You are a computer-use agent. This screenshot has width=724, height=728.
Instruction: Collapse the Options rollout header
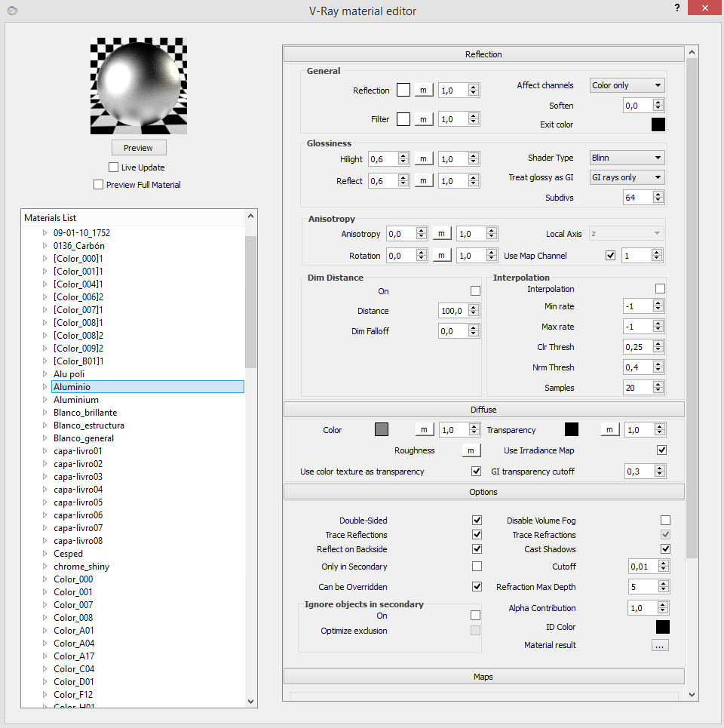[x=483, y=492]
